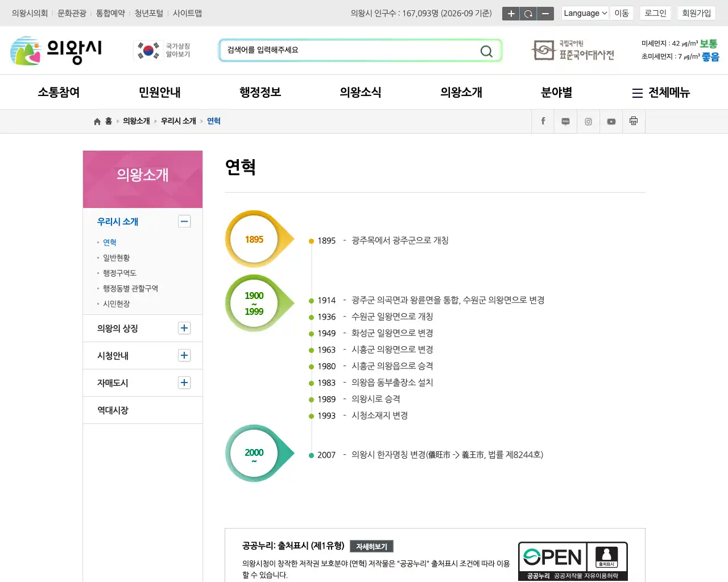Open the 민원안내 main menu
This screenshot has width=728, height=582.
[159, 92]
